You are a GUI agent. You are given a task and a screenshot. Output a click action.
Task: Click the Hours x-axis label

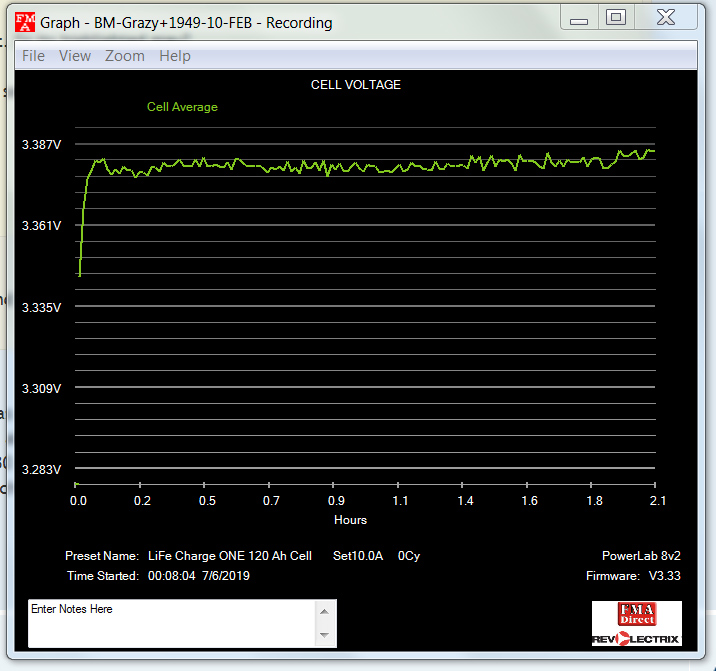pos(350,520)
